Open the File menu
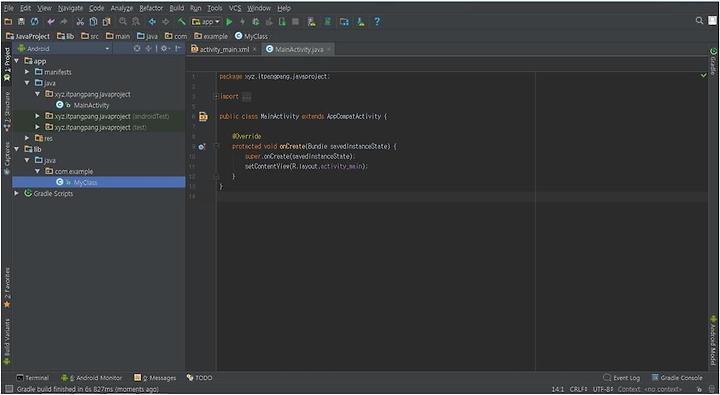 tap(9, 8)
